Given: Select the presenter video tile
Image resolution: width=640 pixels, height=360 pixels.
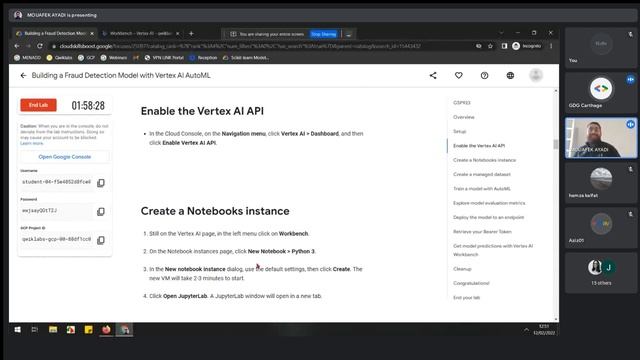Looking at the screenshot, I should click(601, 138).
